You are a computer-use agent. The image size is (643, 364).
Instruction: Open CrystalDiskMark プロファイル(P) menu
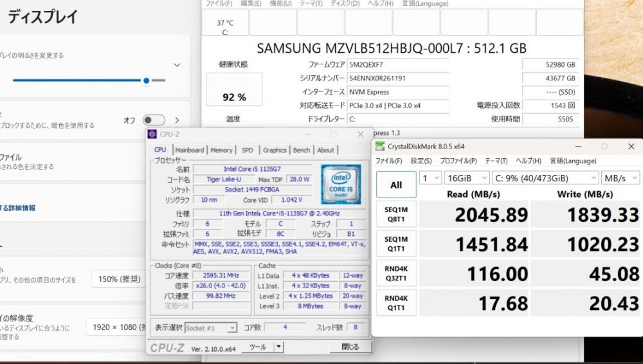pyautogui.click(x=458, y=161)
